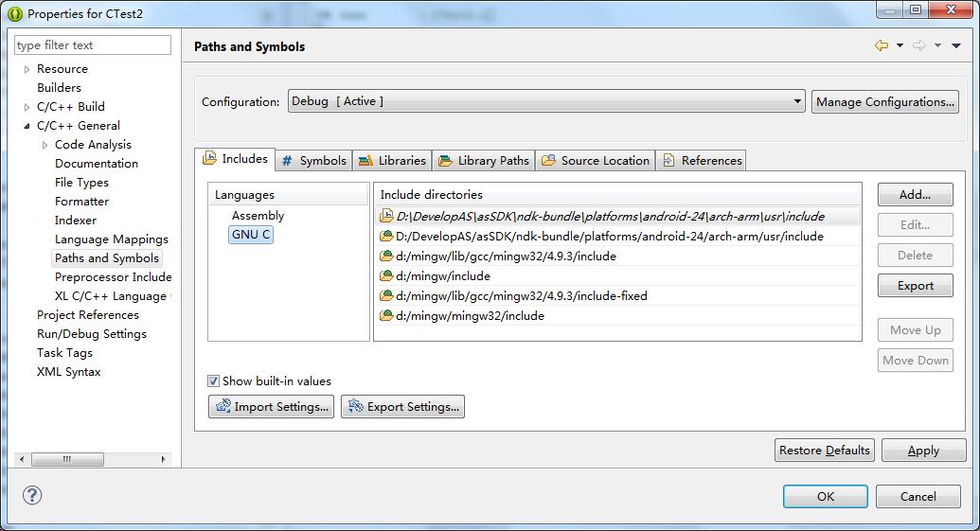Click the Cancel button
Image resolution: width=980 pixels, height=531 pixels.
(918, 496)
